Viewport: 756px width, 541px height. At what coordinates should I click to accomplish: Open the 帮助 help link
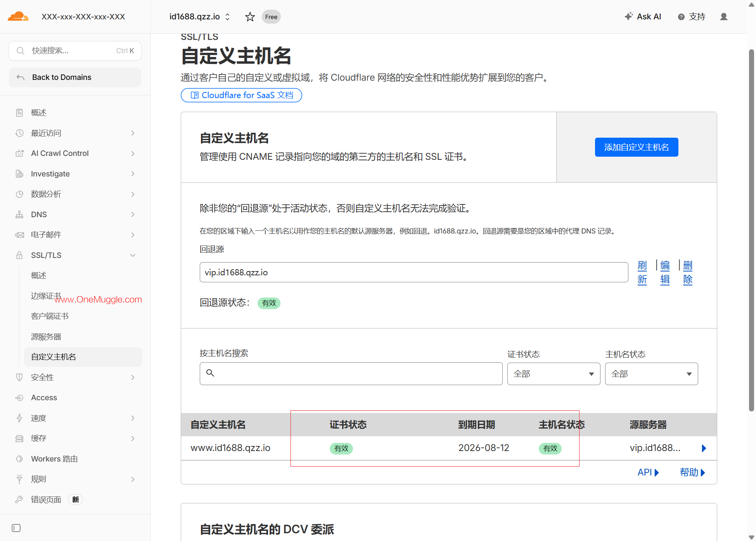692,472
